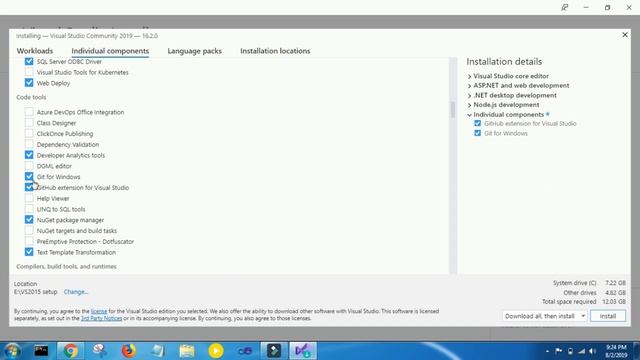Screen dimensions: 640x360
Task: Uncheck Developer Analytics tools
Action: (29, 155)
